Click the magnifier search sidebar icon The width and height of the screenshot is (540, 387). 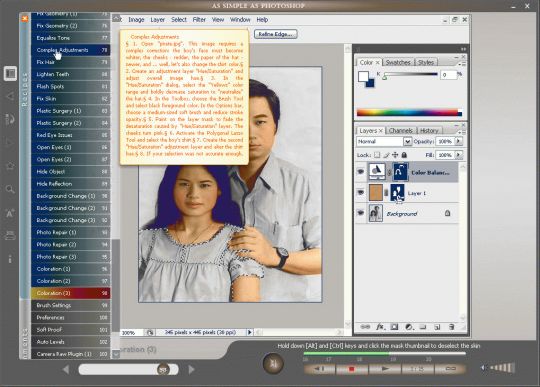pyautogui.click(x=10, y=189)
